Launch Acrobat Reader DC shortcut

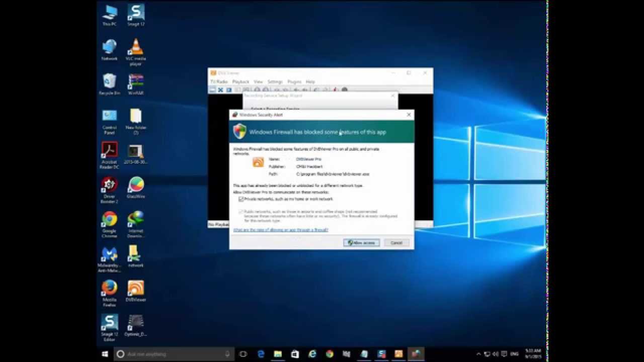(110, 156)
